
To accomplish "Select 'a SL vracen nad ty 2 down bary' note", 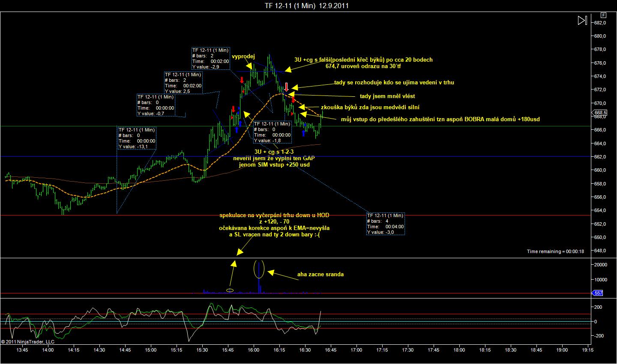I will [274, 234].
